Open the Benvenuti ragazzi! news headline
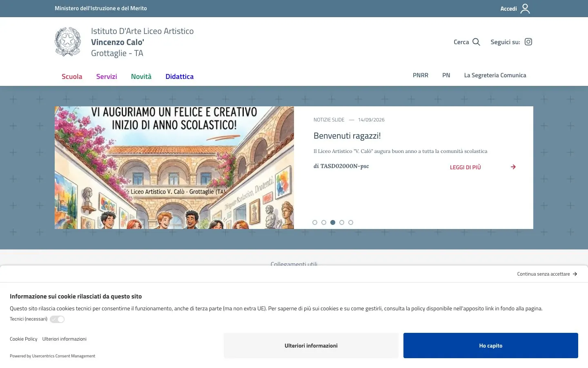Screen dimensions: 588x368 (x=347, y=136)
